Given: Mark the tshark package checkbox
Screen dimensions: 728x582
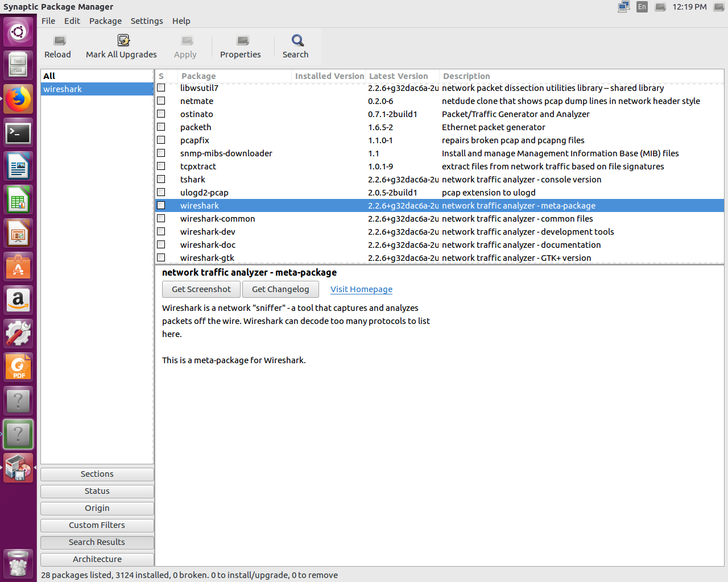Looking at the screenshot, I should [161, 179].
